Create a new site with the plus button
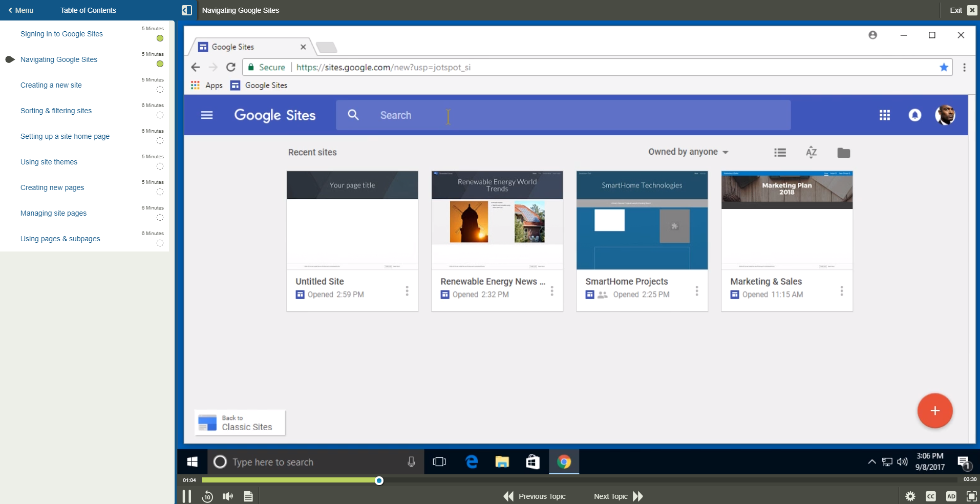Viewport: 980px width, 504px height. [x=934, y=411]
